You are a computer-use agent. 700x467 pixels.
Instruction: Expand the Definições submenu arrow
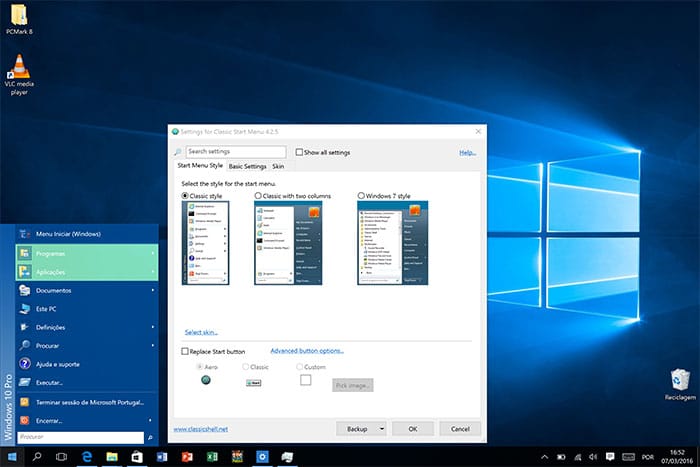(x=153, y=327)
